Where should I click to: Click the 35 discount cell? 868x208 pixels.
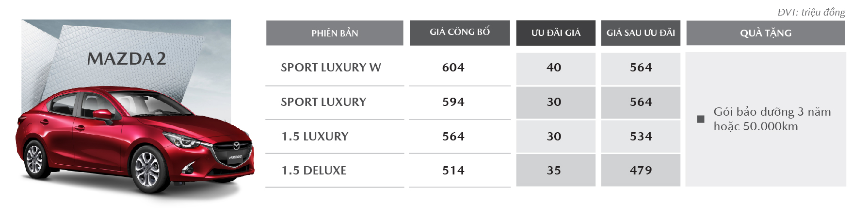(x=556, y=171)
